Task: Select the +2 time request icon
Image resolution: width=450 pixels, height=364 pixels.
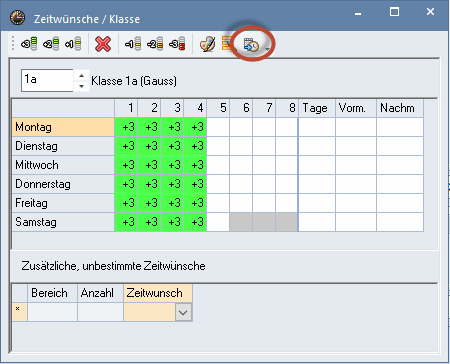Action: click(x=51, y=44)
